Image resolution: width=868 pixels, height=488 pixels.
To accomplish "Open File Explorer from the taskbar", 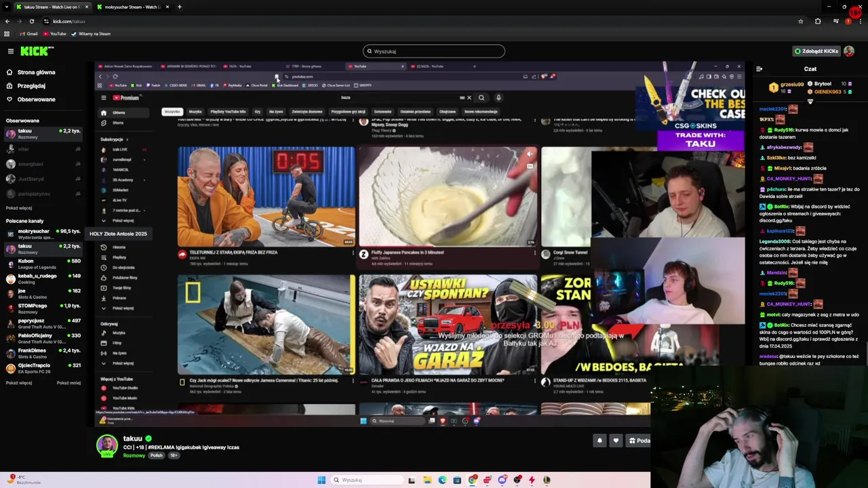I will click(427, 480).
